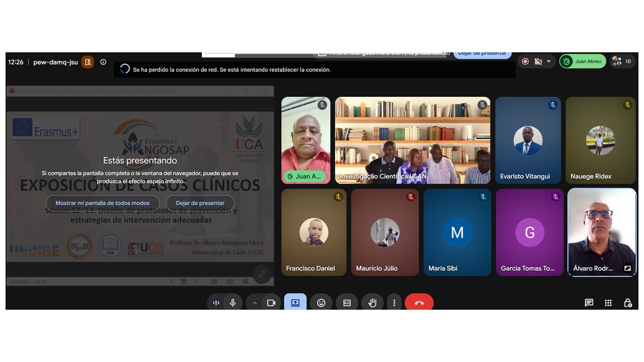Click the raised hand icon on Juan A... label
Screen dimensions: 644x362
coord(290,176)
